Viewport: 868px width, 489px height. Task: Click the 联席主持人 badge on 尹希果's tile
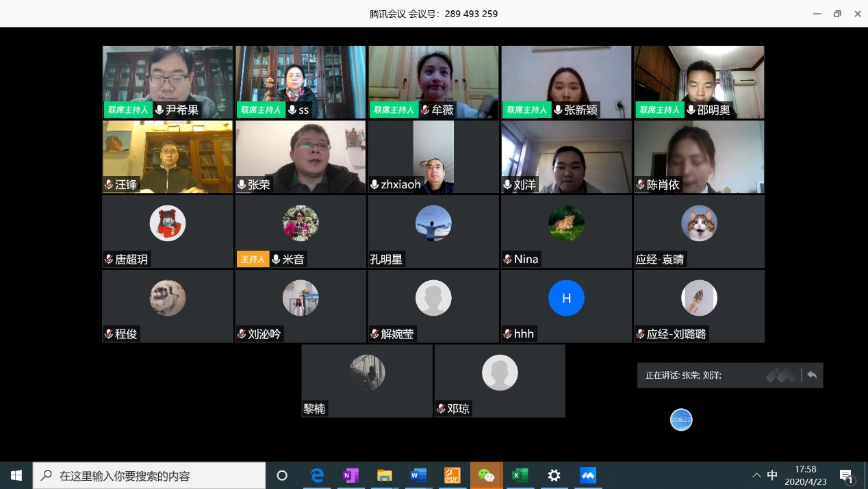127,110
